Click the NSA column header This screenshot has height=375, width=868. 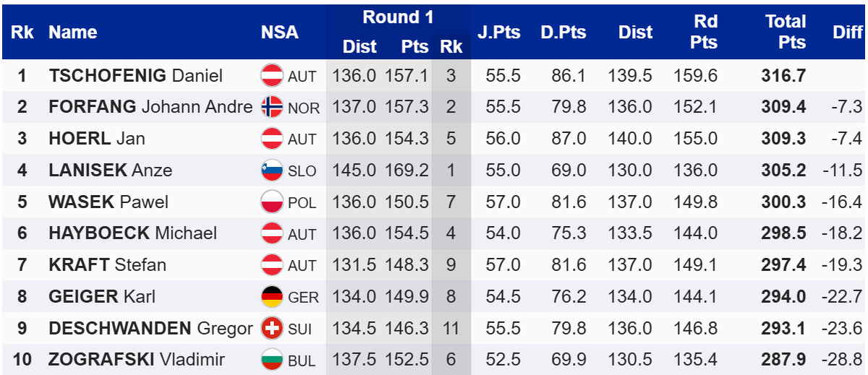click(x=279, y=32)
